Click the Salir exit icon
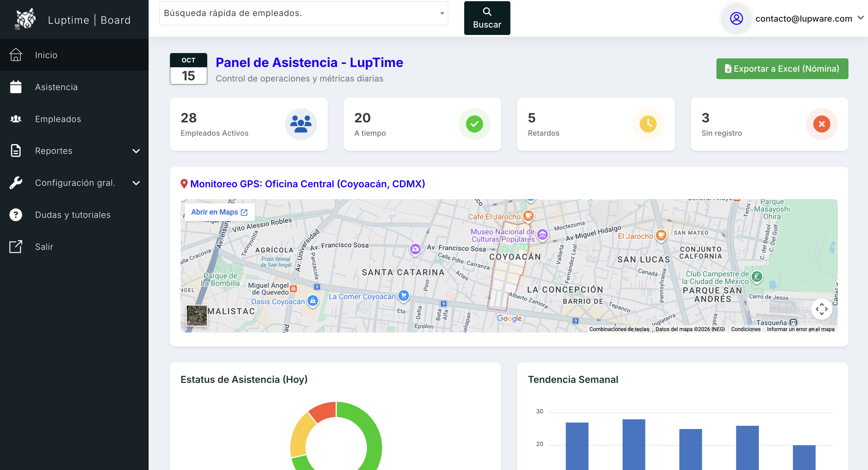 tap(16, 247)
